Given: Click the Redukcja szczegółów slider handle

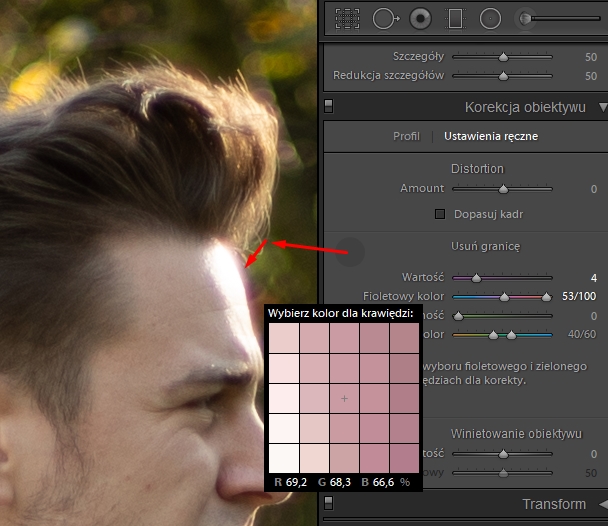Looking at the screenshot, I should 503,76.
